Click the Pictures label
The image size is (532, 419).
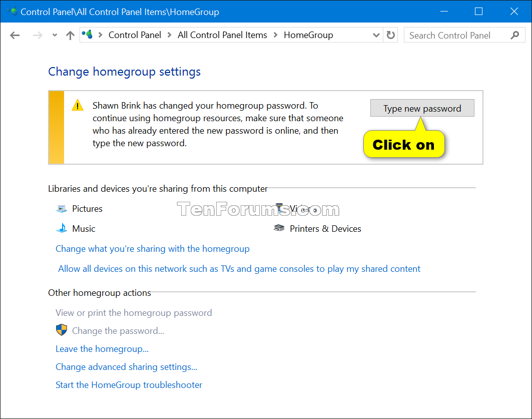pyautogui.click(x=87, y=209)
